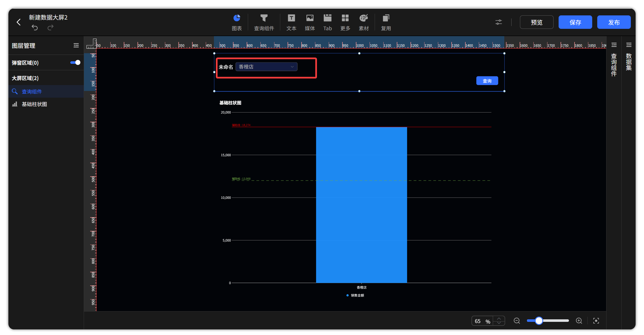Open the 媒体 media tool
644x335 pixels.
(310, 22)
